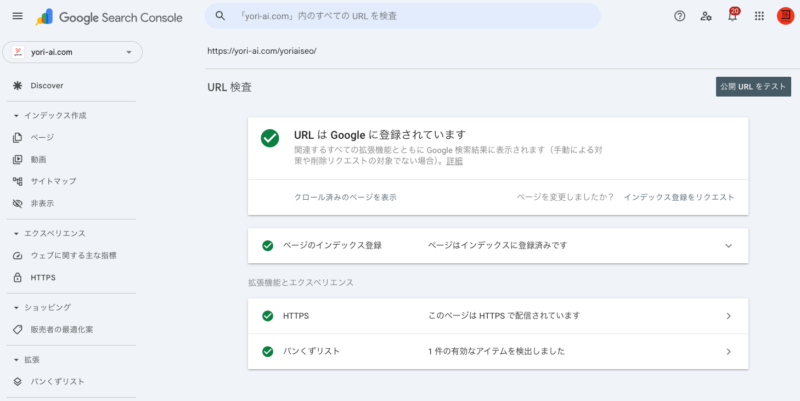Collapse the ショッピング section
Screen dimensions: 800x401
16,308
